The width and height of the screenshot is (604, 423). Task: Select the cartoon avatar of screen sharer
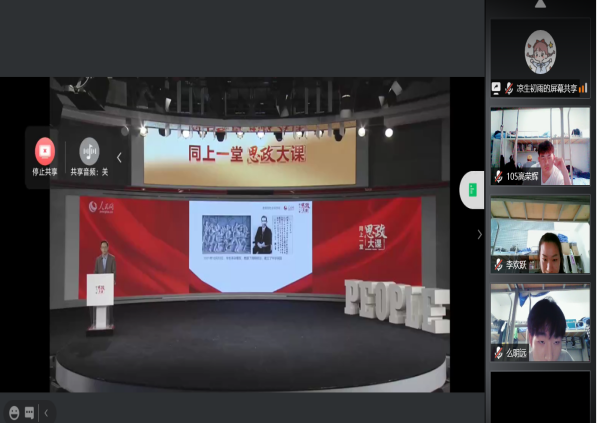coord(540,52)
